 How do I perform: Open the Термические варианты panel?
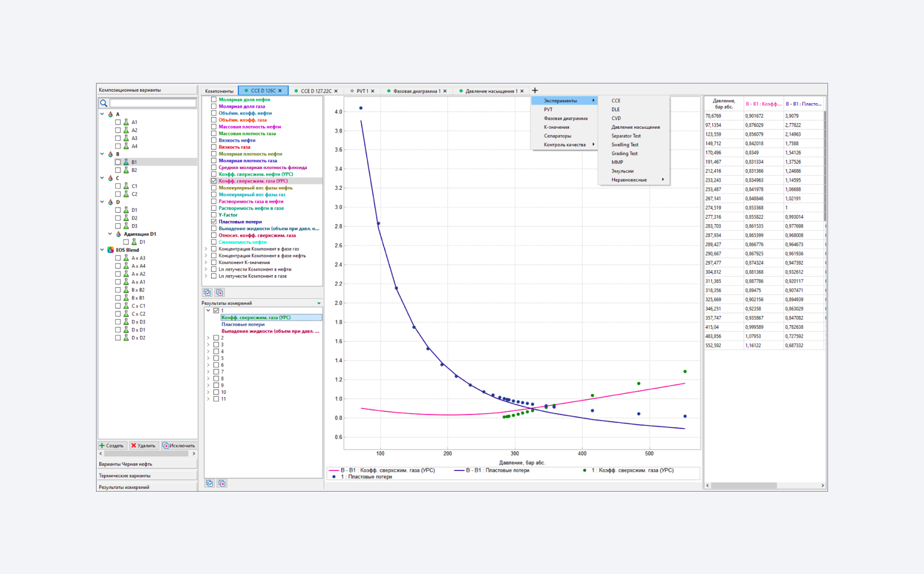click(x=147, y=476)
